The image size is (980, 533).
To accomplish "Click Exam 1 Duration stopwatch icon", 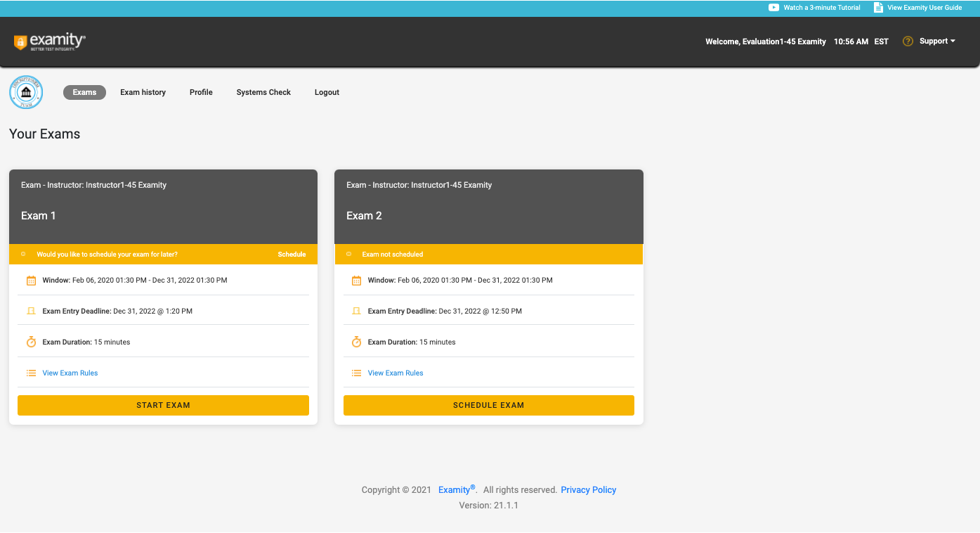I will 31,342.
